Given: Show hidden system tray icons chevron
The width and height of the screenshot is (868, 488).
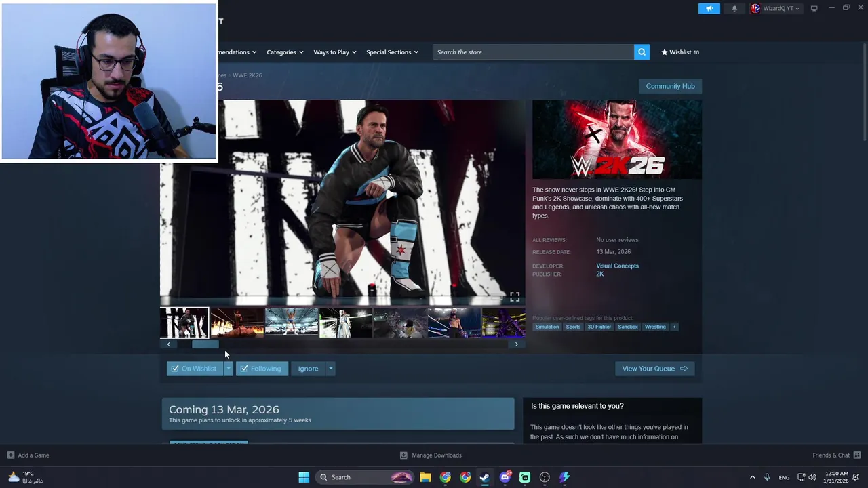Looking at the screenshot, I should 752,477.
